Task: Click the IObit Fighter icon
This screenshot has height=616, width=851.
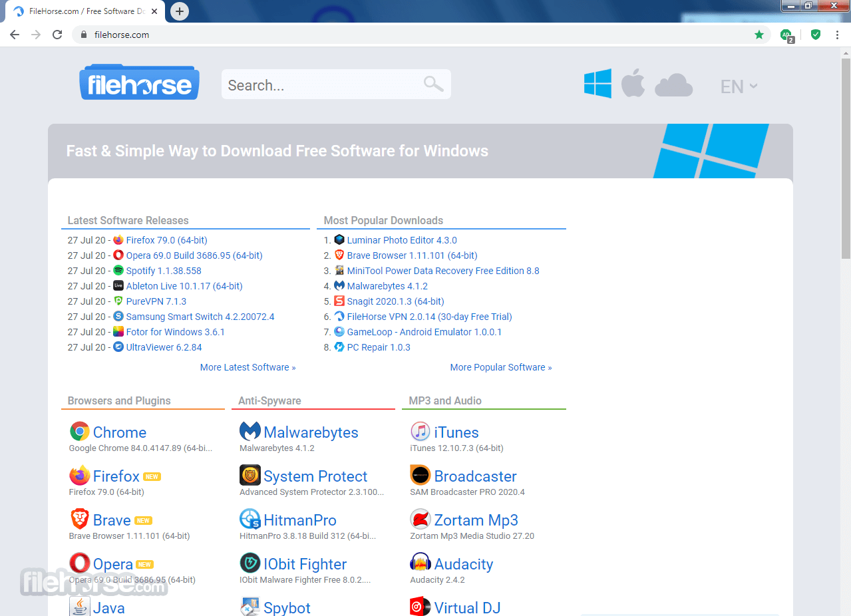Action: (250, 563)
